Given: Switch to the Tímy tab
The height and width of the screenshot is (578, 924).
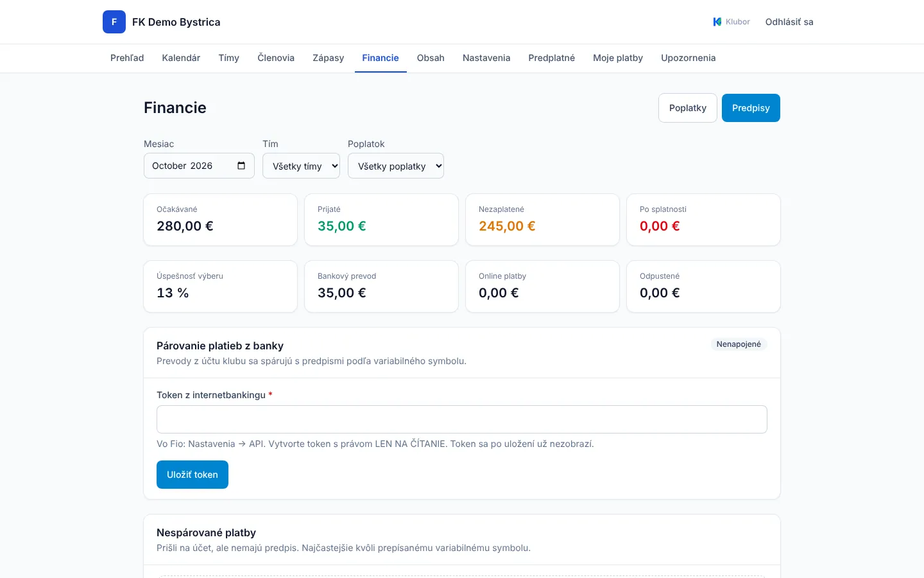Looking at the screenshot, I should (x=229, y=58).
